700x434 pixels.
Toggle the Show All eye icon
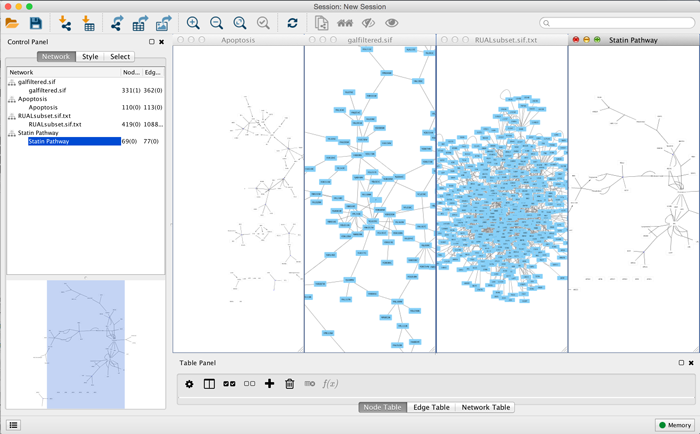point(392,23)
